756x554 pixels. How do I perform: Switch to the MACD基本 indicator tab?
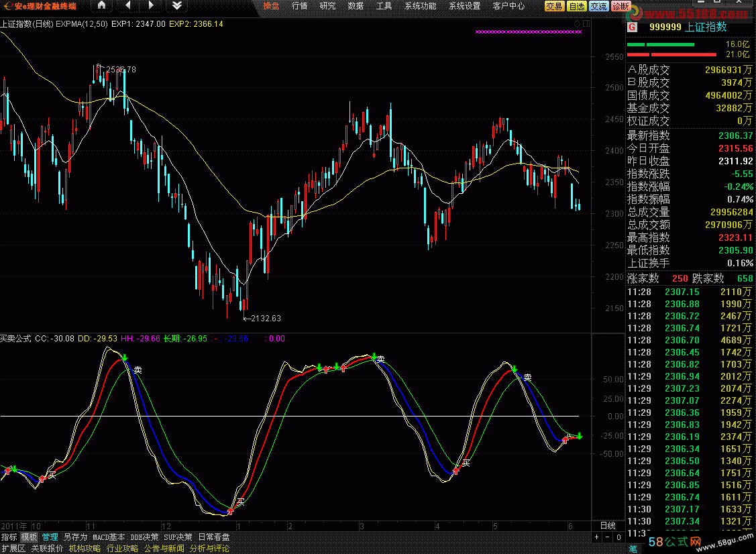(109, 537)
